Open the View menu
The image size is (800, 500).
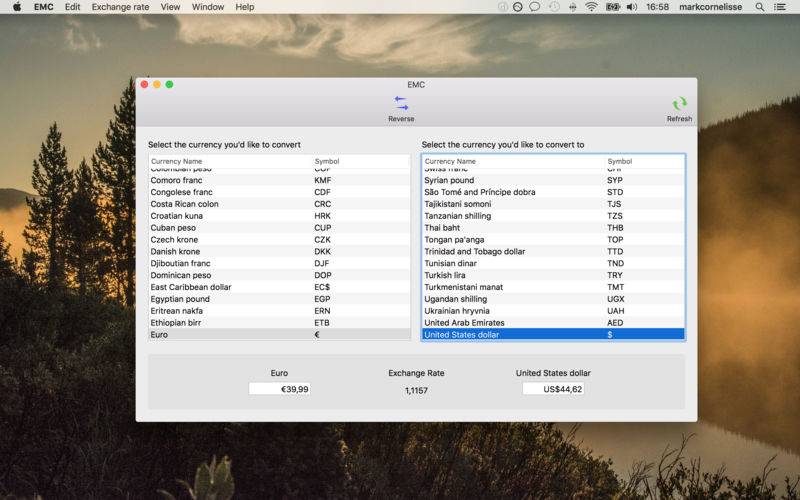(170, 7)
